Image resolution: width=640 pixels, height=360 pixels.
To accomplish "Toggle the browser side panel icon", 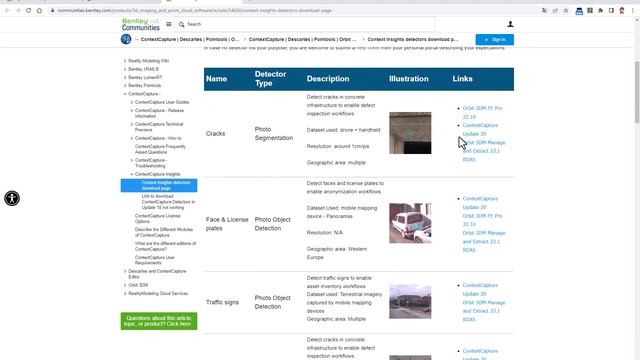I will coord(611,11).
